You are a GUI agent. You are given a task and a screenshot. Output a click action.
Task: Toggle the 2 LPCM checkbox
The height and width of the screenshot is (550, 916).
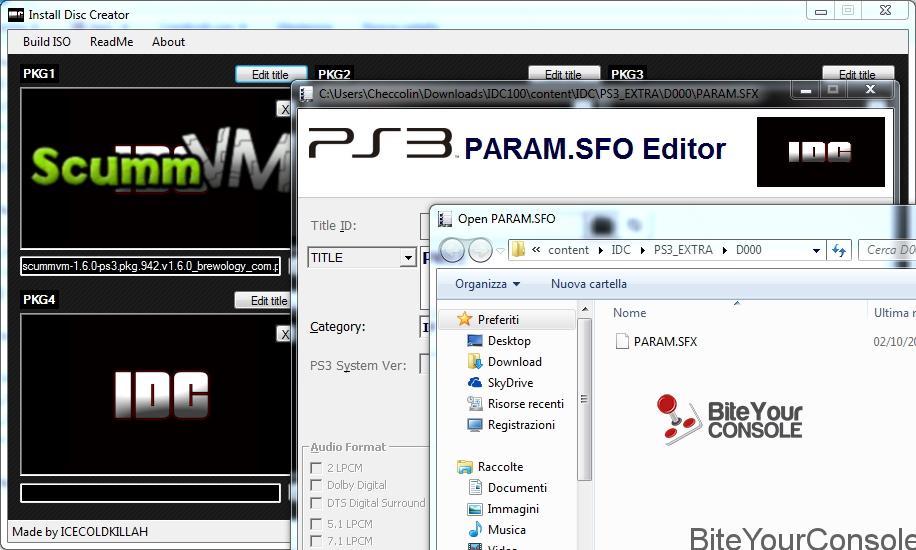click(x=316, y=468)
